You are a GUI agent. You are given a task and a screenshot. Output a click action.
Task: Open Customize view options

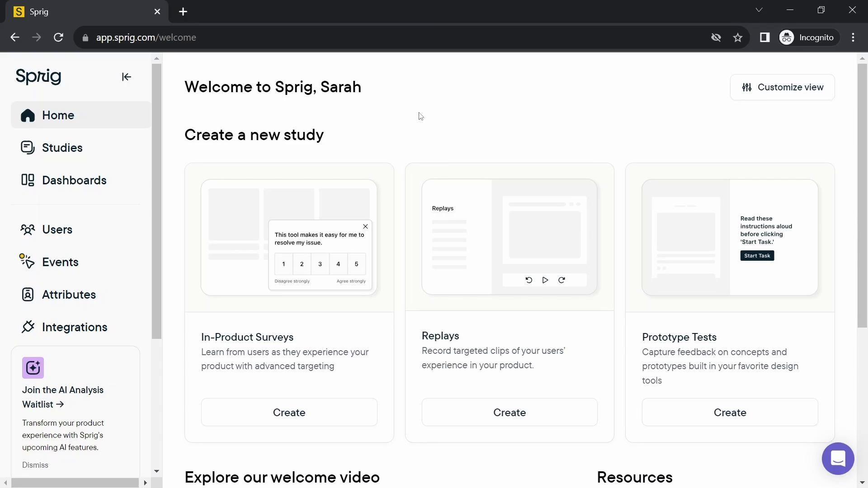(782, 87)
